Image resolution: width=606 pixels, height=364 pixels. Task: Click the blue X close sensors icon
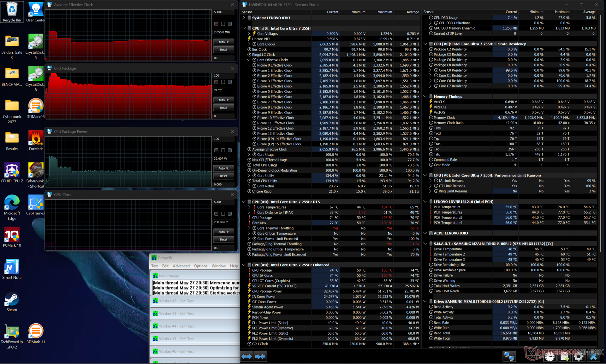[593, 356]
